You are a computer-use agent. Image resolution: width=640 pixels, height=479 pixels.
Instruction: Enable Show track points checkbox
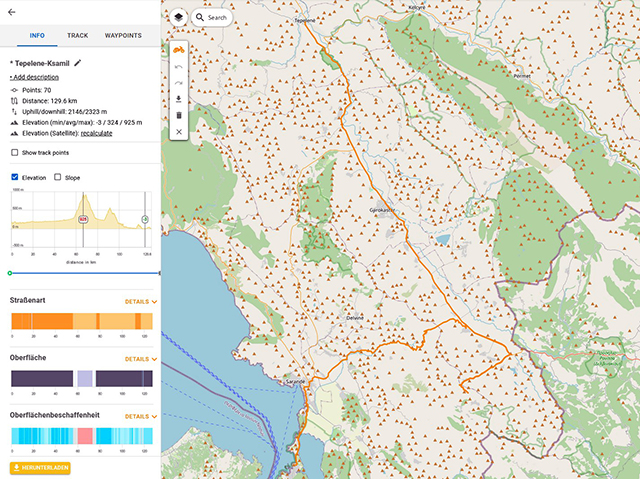point(14,152)
